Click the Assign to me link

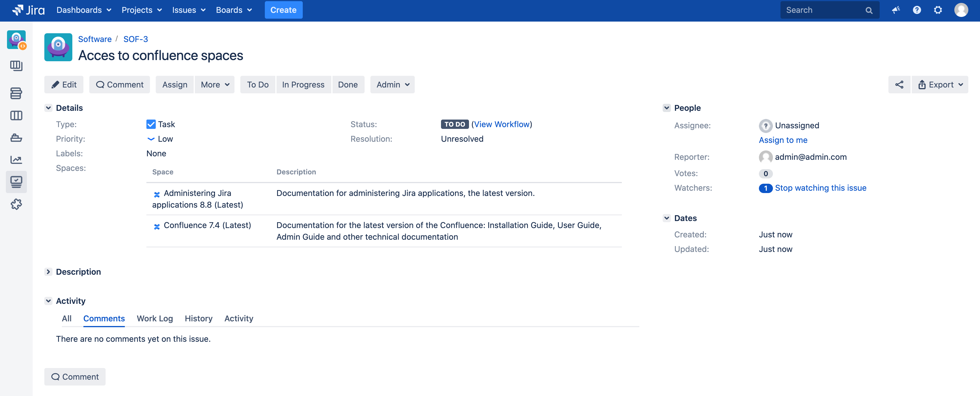[x=783, y=140]
